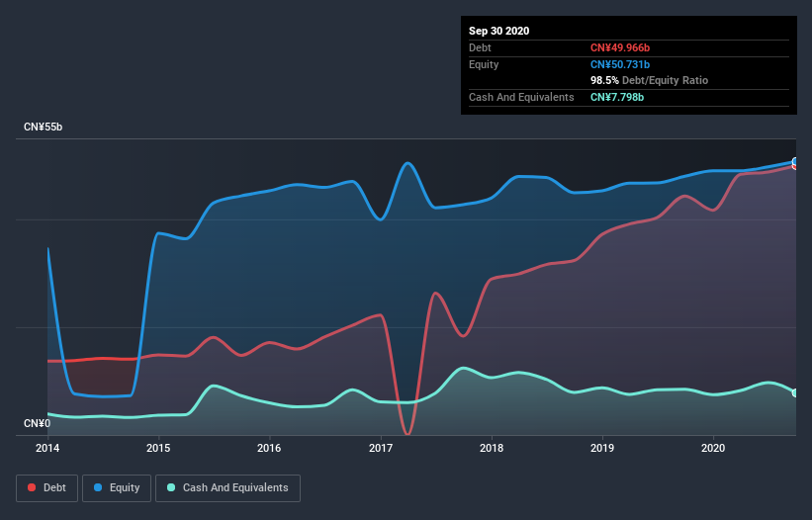Click the CN¥55b y-axis label
Image resolution: width=812 pixels, height=520 pixels.
(x=43, y=127)
